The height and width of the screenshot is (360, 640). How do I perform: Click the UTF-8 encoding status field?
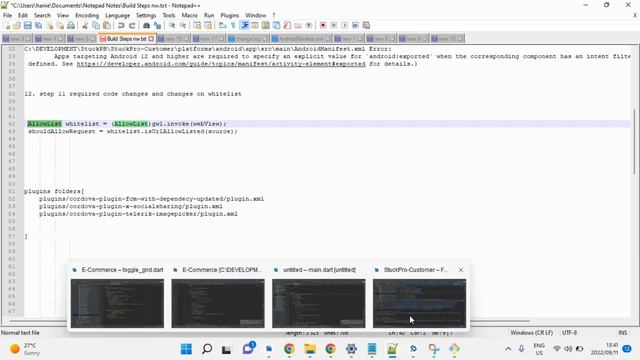[x=569, y=333]
